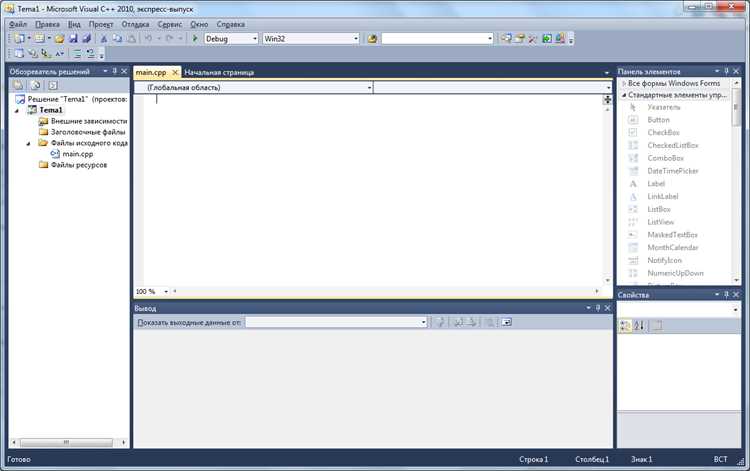
Task: Close the main.cpp tab
Action: click(x=175, y=72)
